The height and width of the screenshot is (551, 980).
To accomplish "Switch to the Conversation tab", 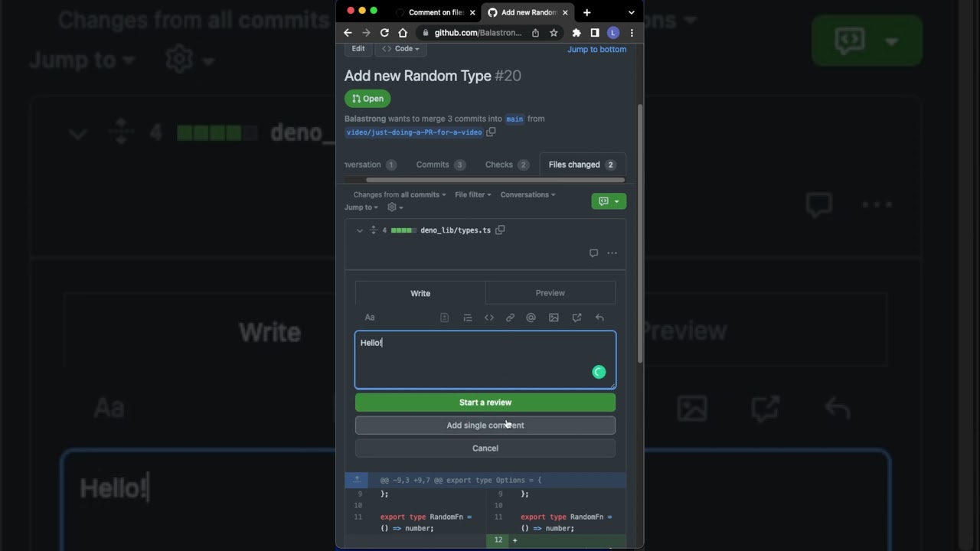I will coord(370,165).
